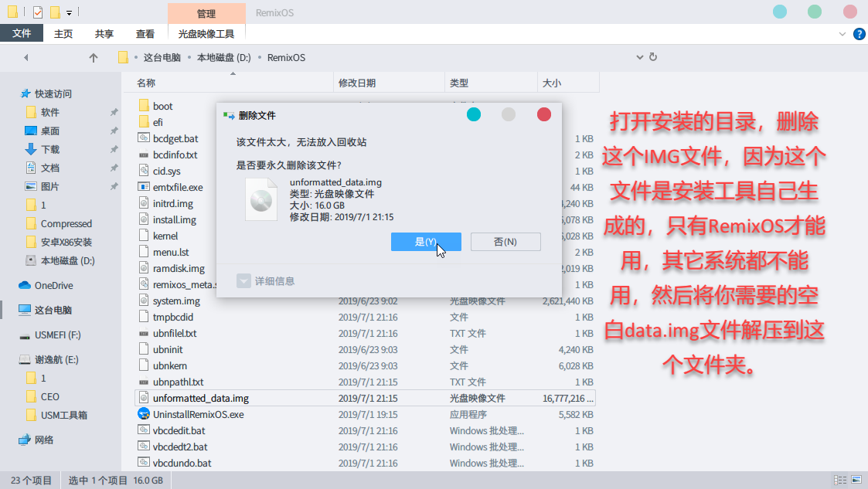Open the 光盘映像工具 ribbon tab

pos(206,34)
